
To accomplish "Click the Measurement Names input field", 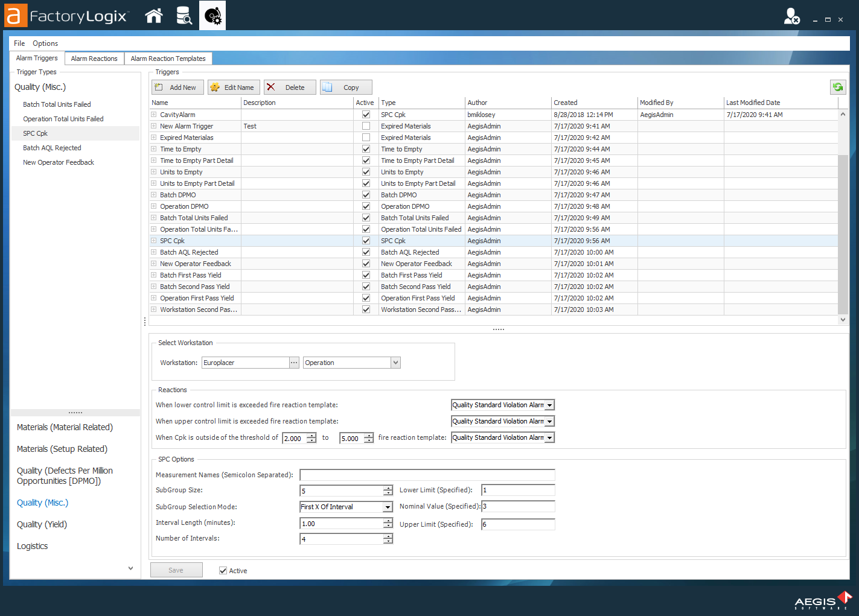I will (x=427, y=475).
